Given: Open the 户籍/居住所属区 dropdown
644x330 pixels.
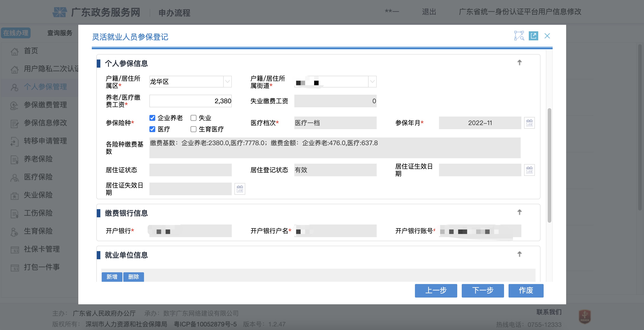Looking at the screenshot, I should tap(227, 82).
